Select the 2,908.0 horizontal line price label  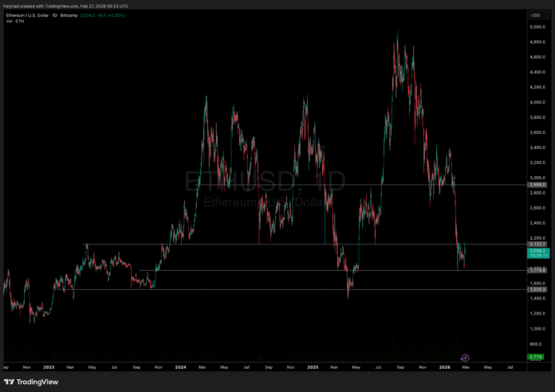click(536, 185)
